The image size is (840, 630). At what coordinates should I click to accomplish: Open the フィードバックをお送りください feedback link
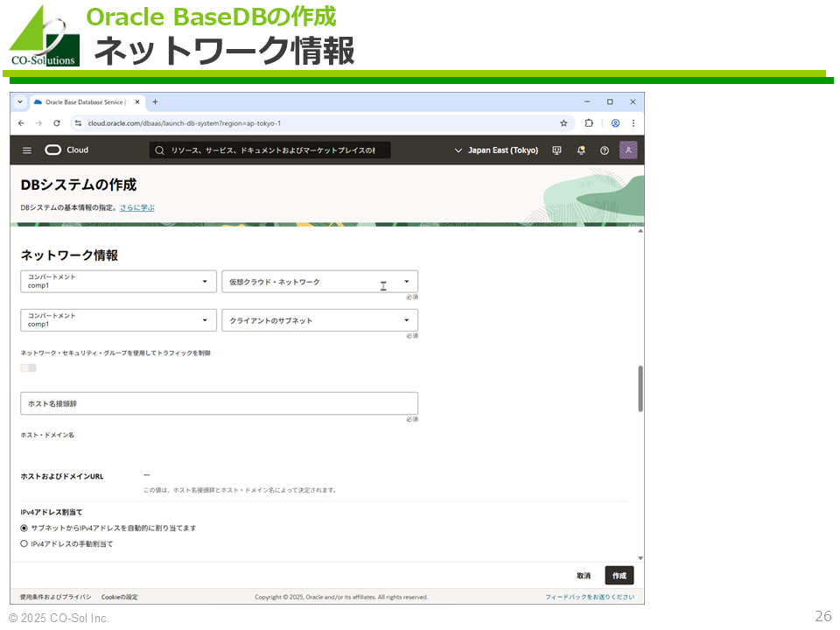pyautogui.click(x=590, y=597)
